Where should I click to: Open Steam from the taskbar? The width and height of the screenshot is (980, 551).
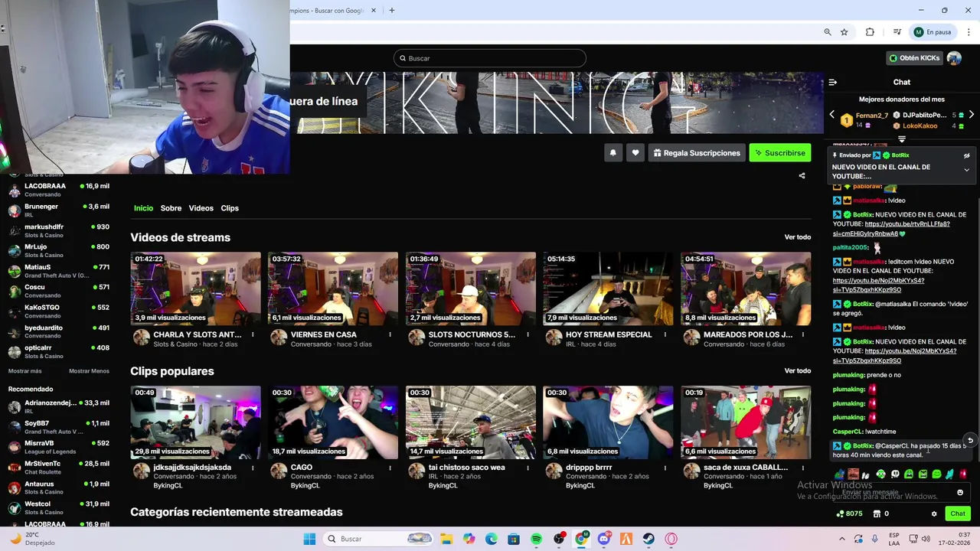[x=648, y=539]
